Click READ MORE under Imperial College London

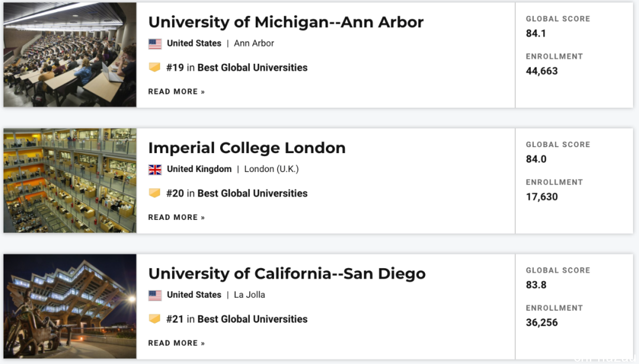pyautogui.click(x=176, y=217)
